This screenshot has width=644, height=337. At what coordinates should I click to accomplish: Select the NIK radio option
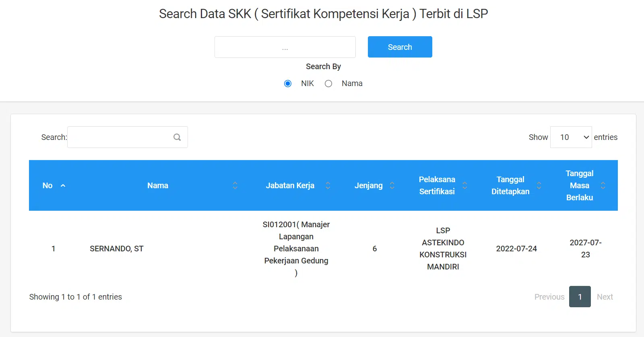tap(288, 84)
